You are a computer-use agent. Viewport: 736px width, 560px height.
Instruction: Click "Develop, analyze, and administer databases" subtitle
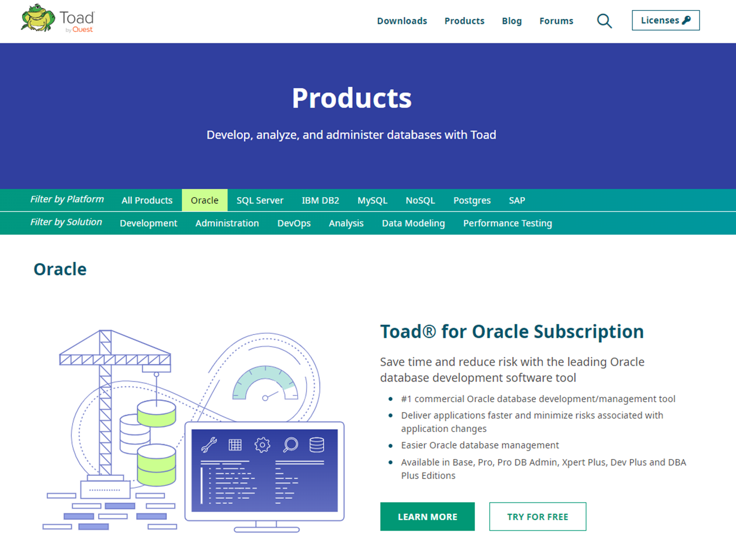pos(351,135)
